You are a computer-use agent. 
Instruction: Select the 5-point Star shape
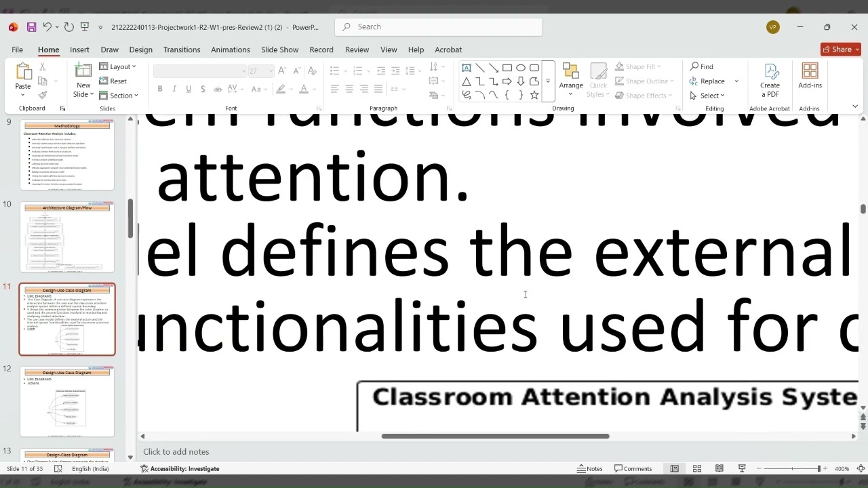[534, 96]
